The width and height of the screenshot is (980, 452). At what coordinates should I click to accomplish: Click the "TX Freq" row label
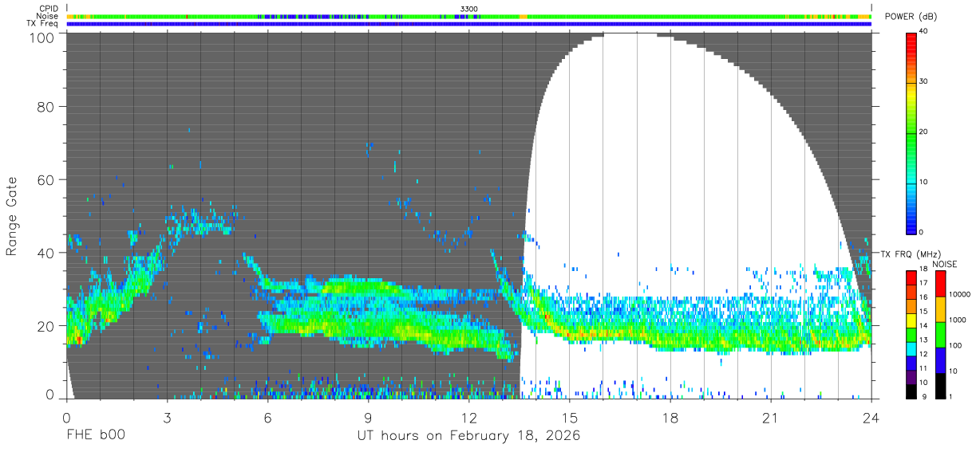(44, 24)
